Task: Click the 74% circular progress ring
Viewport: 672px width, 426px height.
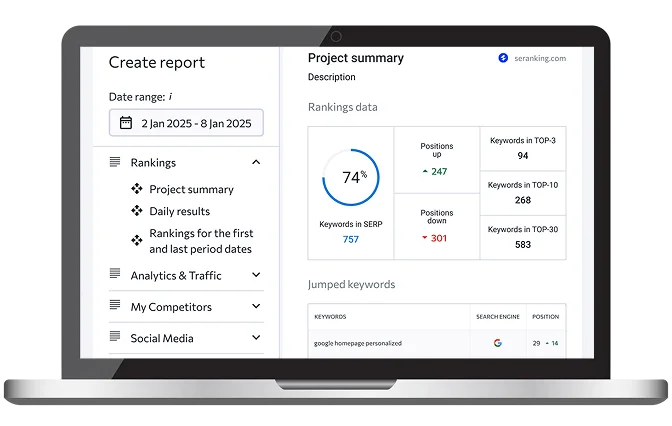Action: point(351,177)
